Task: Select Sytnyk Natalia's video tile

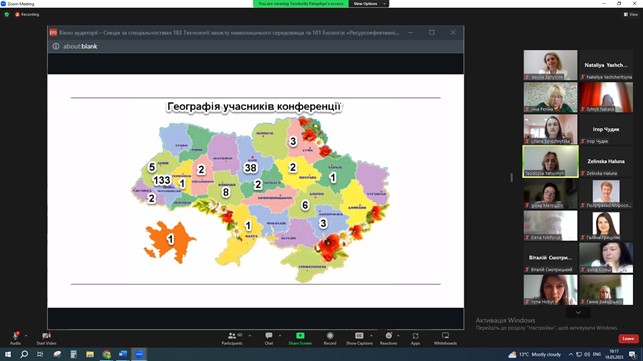Action: click(x=606, y=97)
